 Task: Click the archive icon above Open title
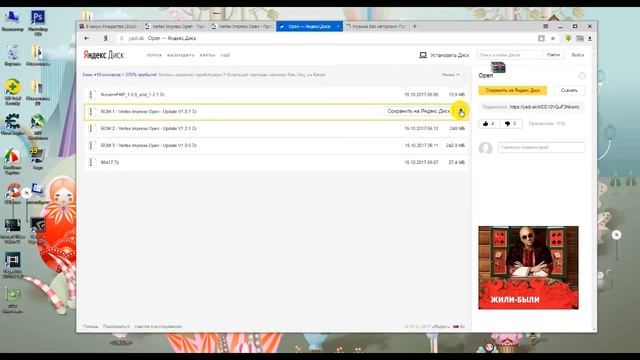click(498, 67)
